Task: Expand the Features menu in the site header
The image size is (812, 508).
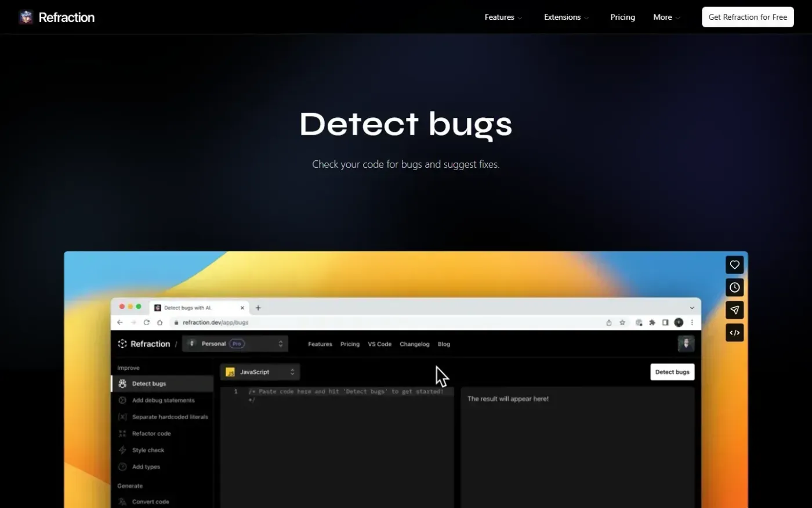Action: [x=503, y=17]
